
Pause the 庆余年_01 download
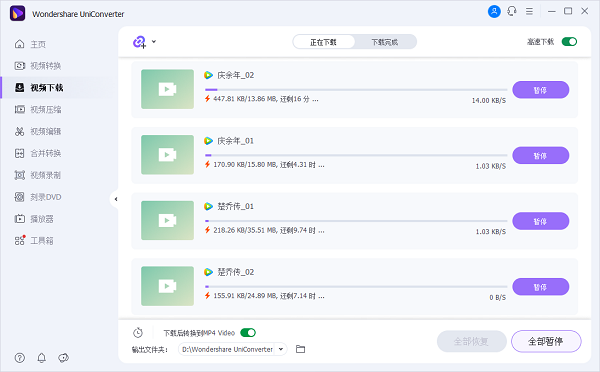point(540,155)
